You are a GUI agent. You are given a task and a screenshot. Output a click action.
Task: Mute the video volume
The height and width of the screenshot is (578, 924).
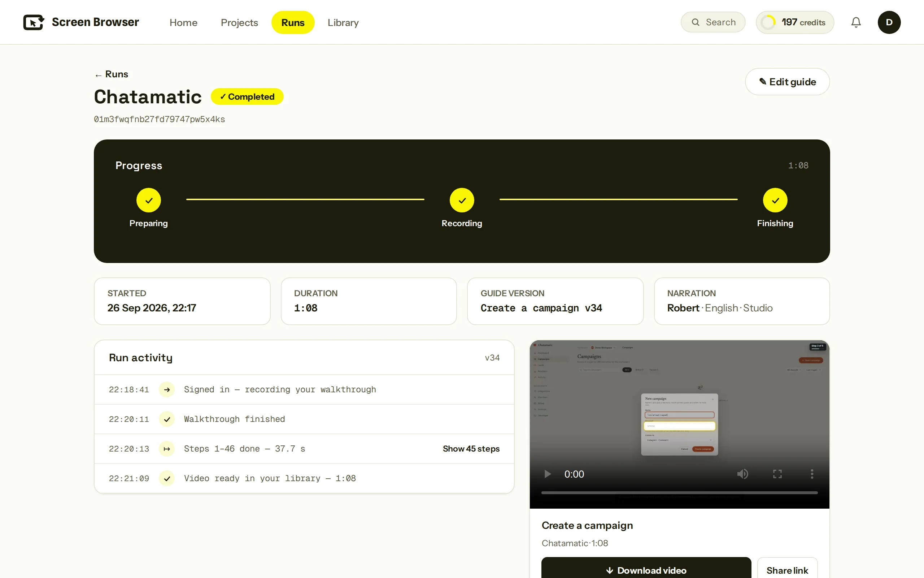(742, 474)
